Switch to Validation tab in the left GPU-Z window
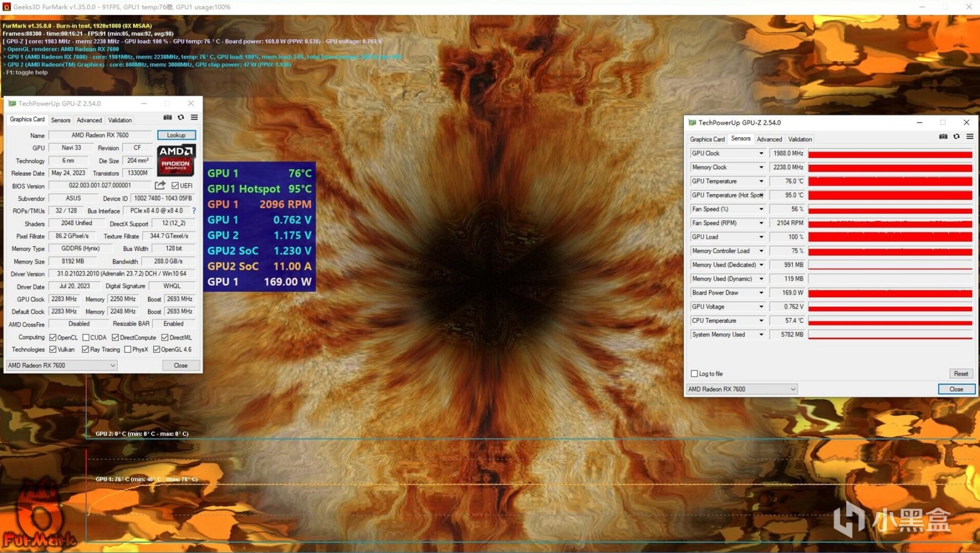This screenshot has width=980, height=553. pos(120,120)
